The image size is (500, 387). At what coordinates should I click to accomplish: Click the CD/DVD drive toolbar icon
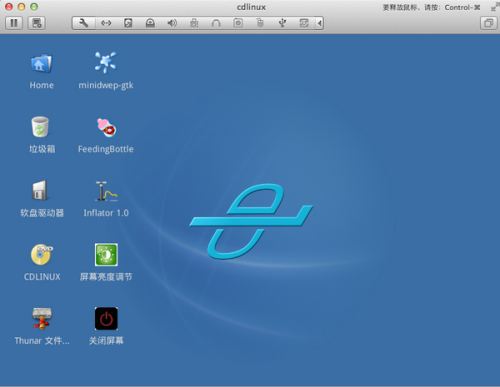click(x=150, y=23)
